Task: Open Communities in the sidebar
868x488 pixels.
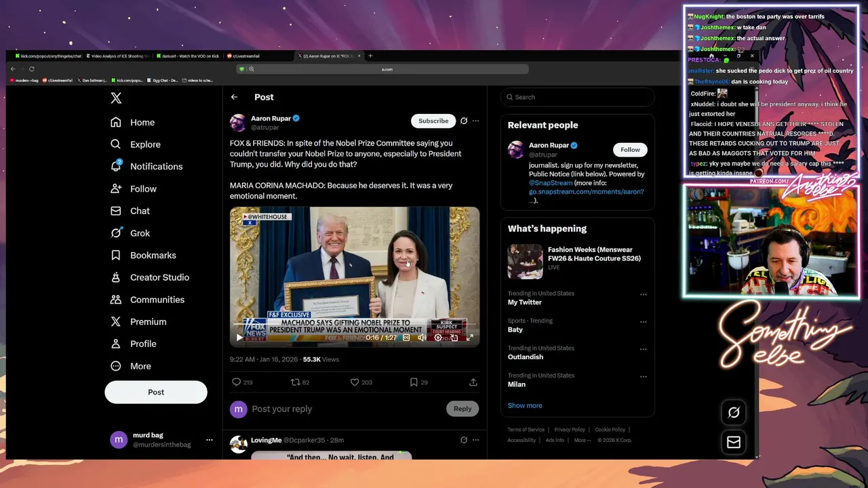Action: tap(147, 300)
